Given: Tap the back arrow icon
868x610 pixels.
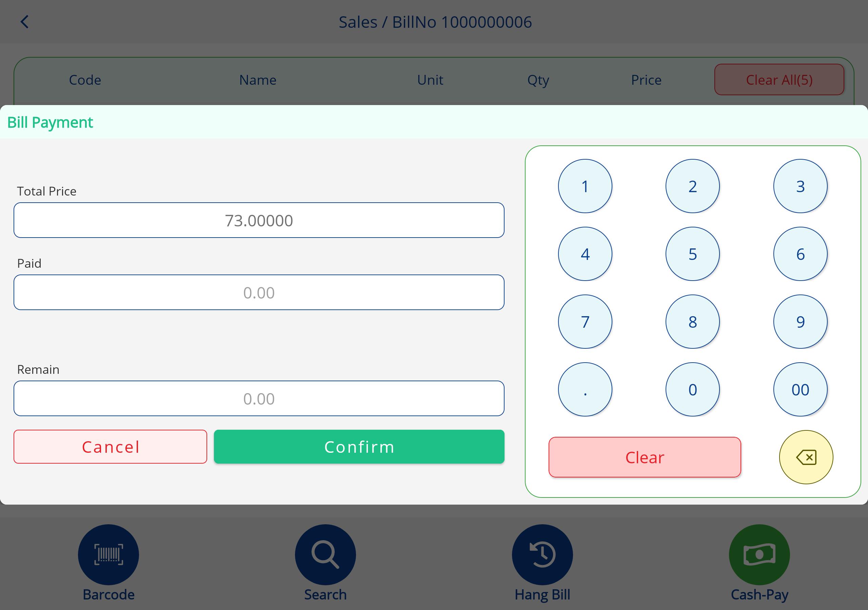Looking at the screenshot, I should pos(24,22).
